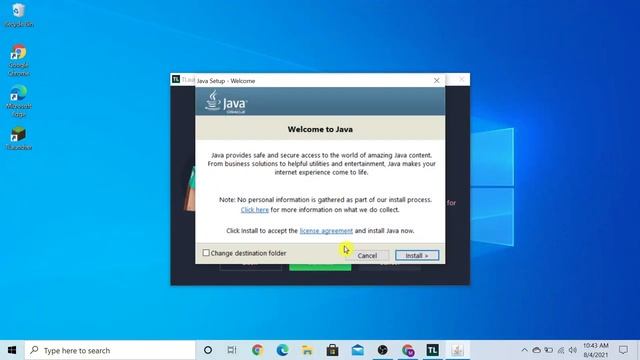640x360 pixels.
Task: Click the 'Welcome to Java' heading
Action: (320, 129)
